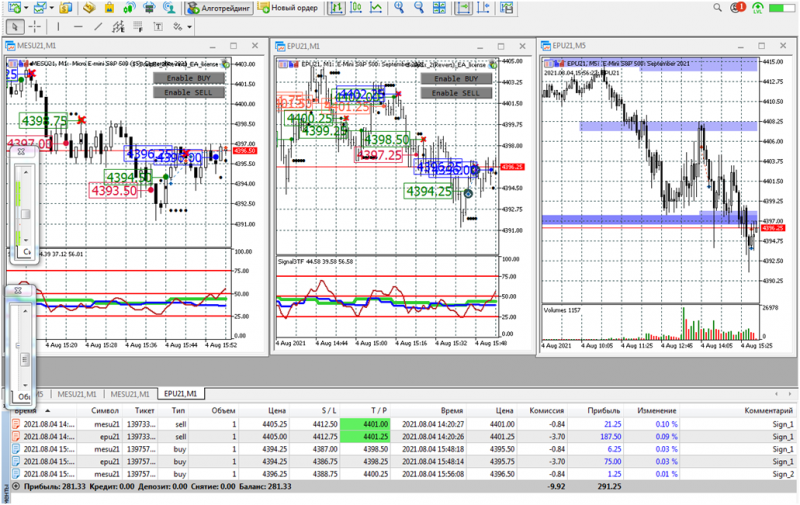The width and height of the screenshot is (800, 505).
Task: Sort trade history by Прибыль column
Action: click(604, 410)
